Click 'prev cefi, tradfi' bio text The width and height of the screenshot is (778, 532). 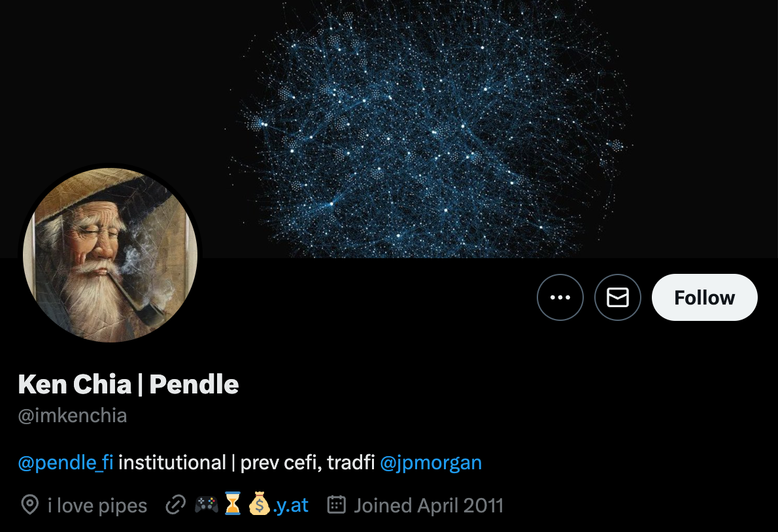(x=308, y=463)
